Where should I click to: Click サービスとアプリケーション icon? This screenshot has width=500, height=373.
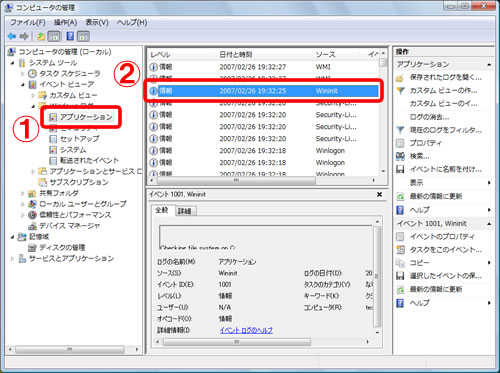pos(22,259)
